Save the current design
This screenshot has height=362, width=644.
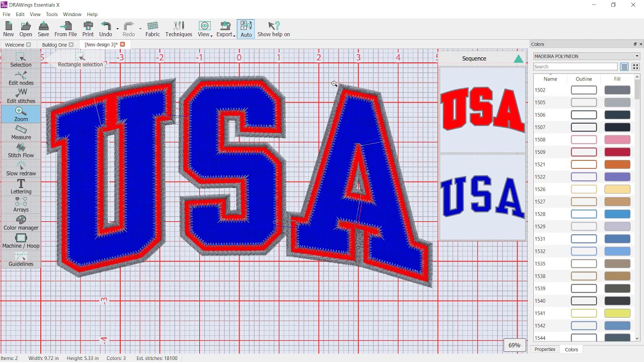tap(43, 29)
